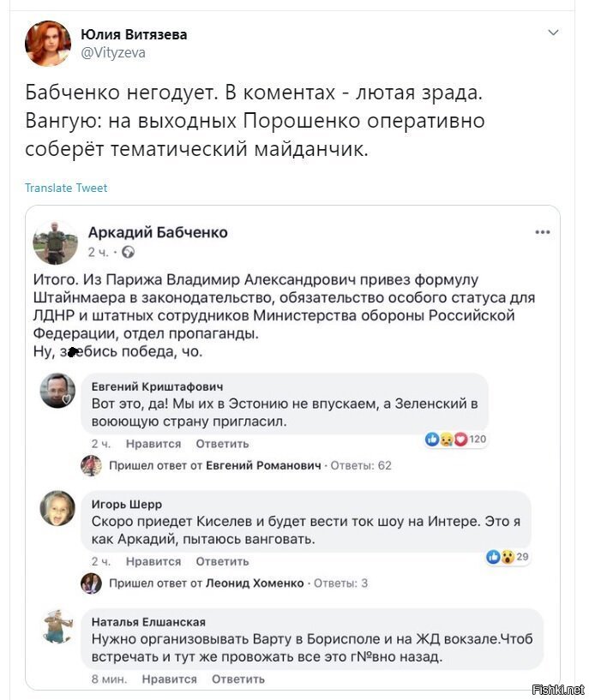
Task: Click the Fishki.net watermark logo
Action: [558, 689]
